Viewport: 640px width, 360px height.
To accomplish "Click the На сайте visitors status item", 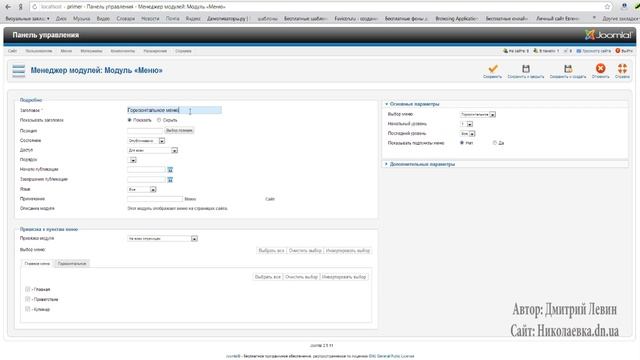I will [516, 51].
